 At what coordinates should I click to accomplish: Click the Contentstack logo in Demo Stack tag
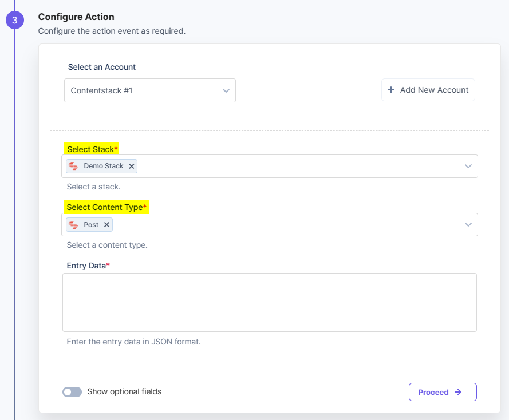pyautogui.click(x=73, y=166)
